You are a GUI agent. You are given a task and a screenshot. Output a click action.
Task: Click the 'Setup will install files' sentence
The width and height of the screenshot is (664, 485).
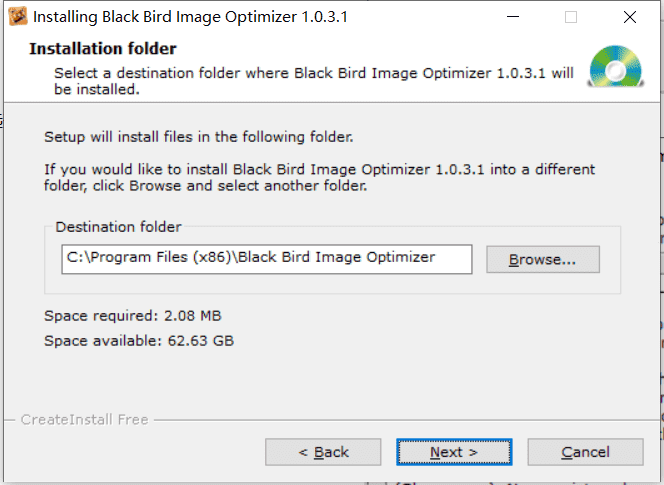pos(199,137)
